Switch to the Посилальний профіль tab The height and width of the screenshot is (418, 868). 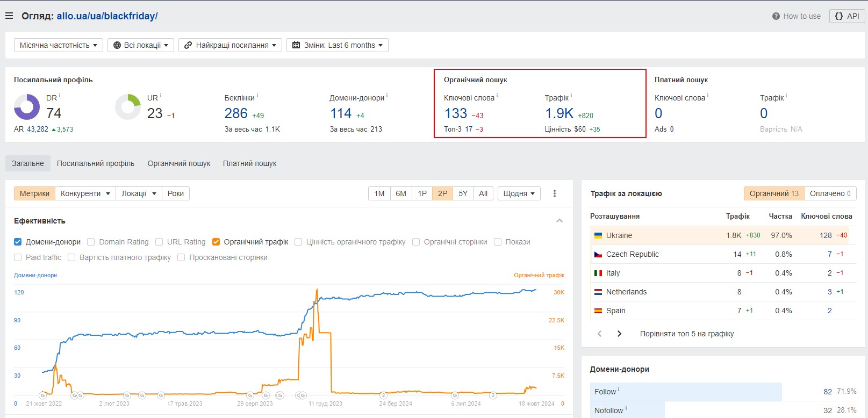point(96,163)
